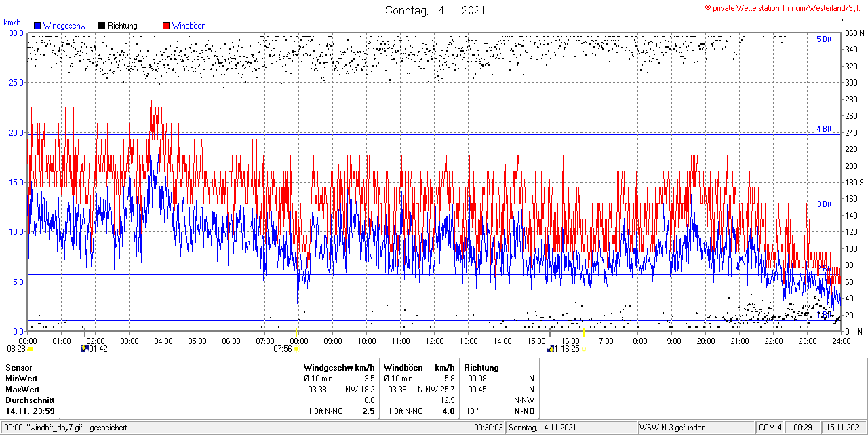Click the black Richtung legend swatch

click(102, 26)
